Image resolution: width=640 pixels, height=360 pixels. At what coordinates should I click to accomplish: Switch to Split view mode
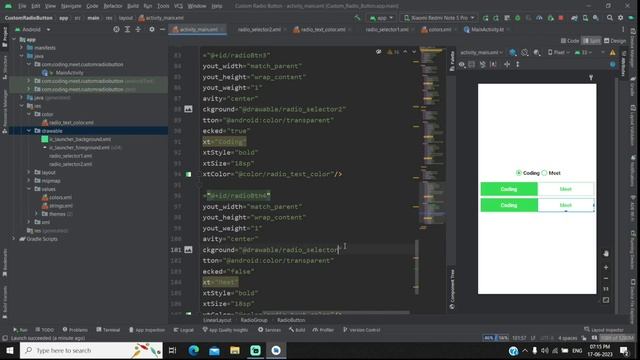click(x=591, y=40)
